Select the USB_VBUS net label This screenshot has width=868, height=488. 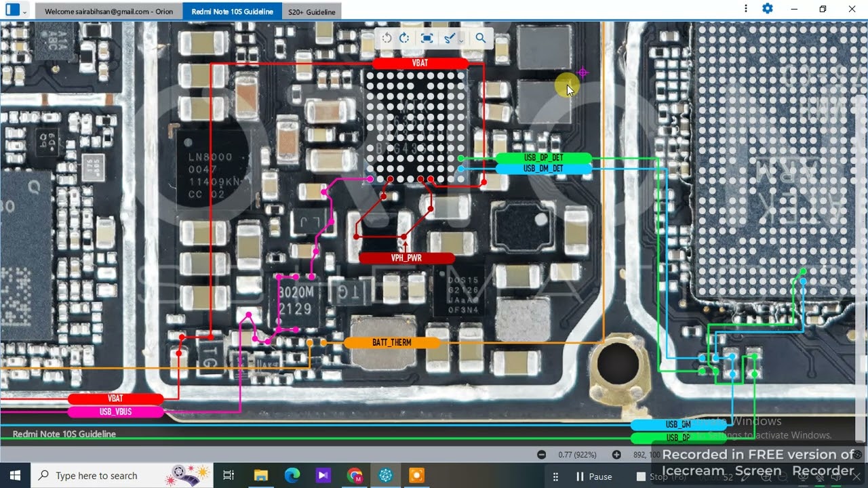click(x=116, y=412)
